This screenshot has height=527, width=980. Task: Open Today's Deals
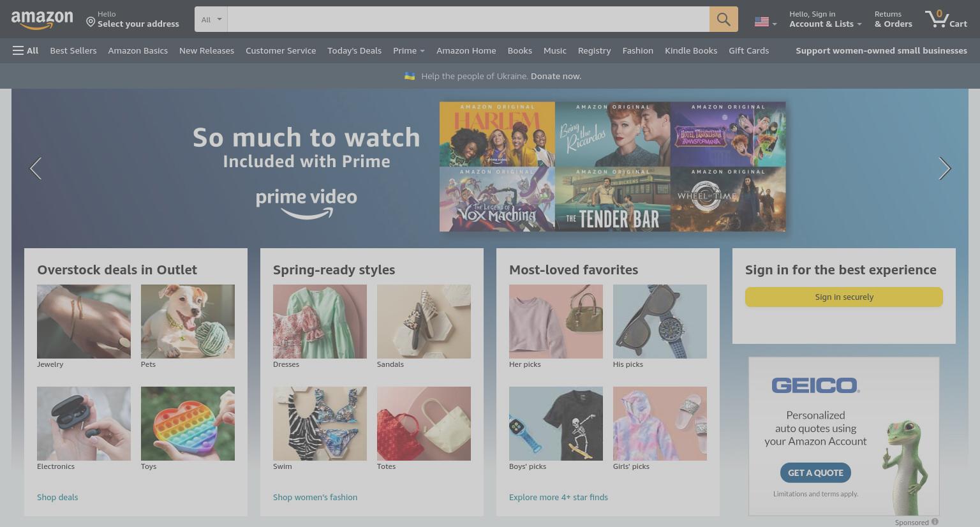354,50
